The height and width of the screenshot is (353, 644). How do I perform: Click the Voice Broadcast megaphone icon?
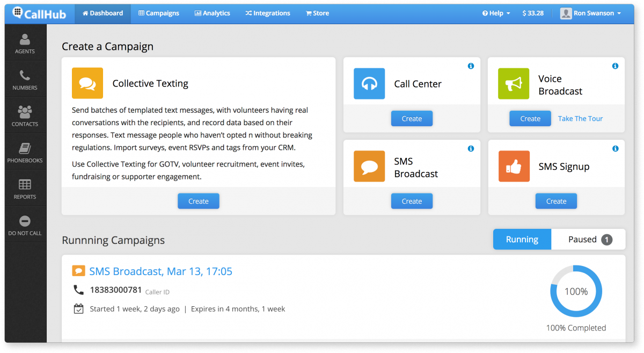click(514, 84)
